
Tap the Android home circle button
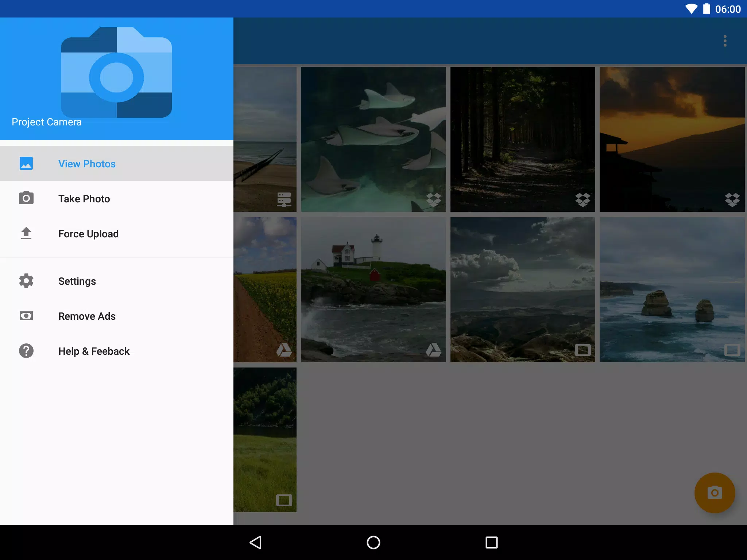tap(373, 542)
